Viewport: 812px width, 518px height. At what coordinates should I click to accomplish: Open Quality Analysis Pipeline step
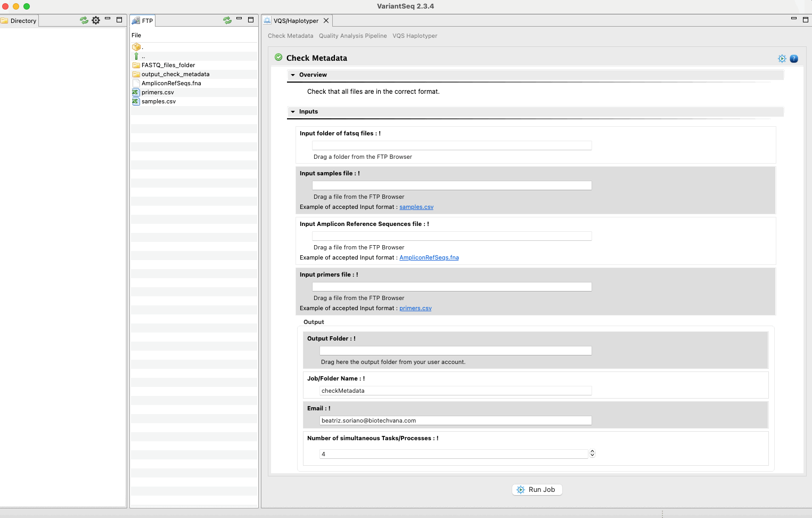tap(353, 36)
